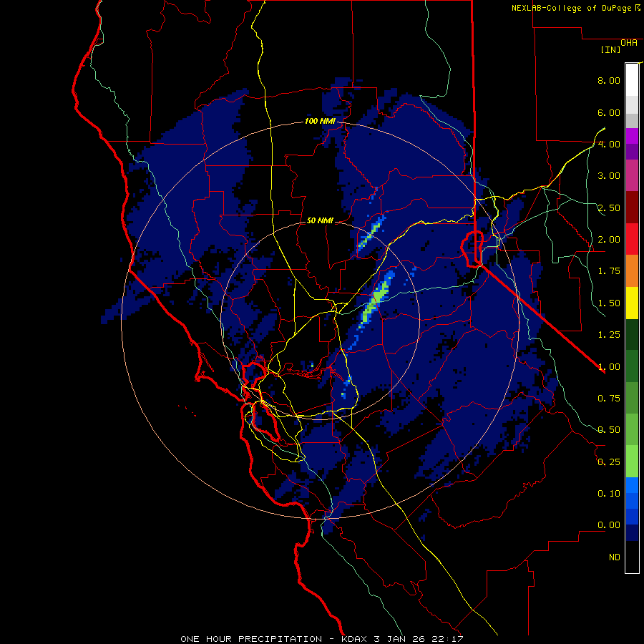The image size is (644, 644).
Task: Select the 1.75 legend value
Action: [x=609, y=271]
